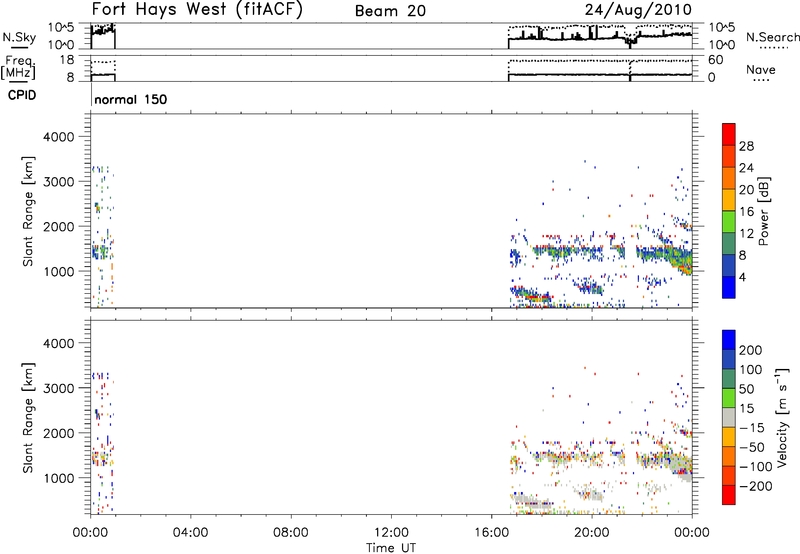
Task: Click the "16" label on the Power scale
Action: click(746, 212)
